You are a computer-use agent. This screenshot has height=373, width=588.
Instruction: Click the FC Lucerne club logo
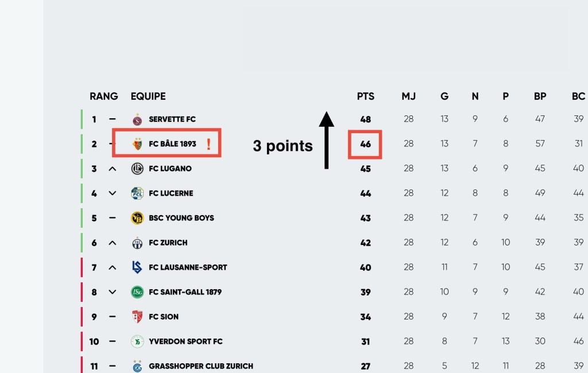click(137, 193)
